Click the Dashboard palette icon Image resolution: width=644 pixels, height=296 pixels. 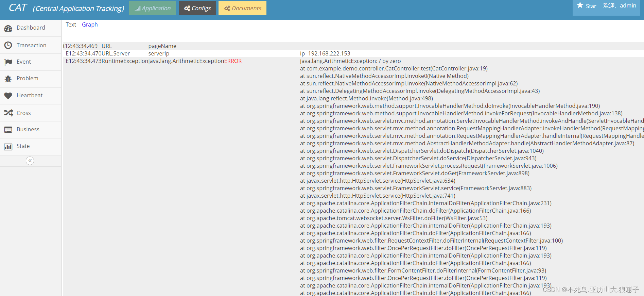8,28
